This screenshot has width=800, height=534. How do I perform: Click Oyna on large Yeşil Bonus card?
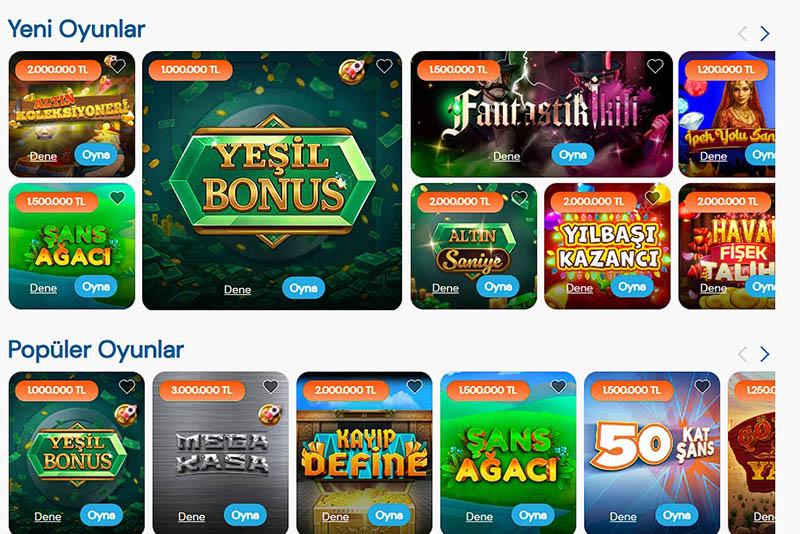tap(304, 288)
